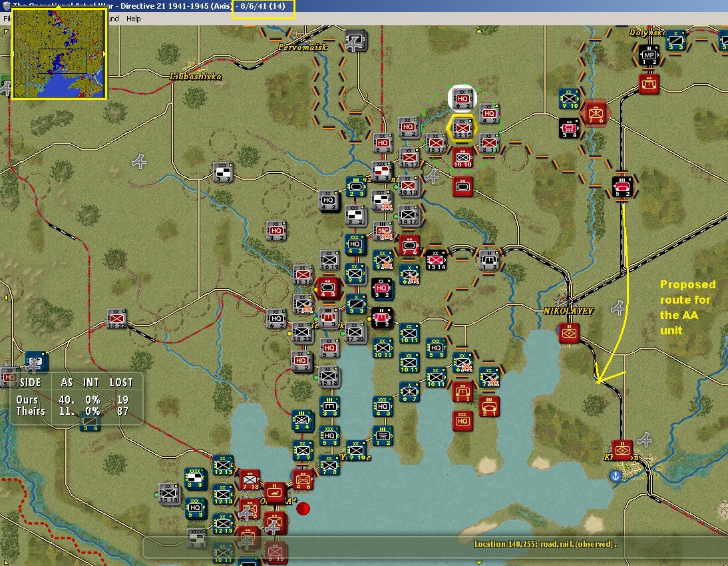Select the black 1-2 artillery unit
The image size is (728, 566).
pos(382,318)
